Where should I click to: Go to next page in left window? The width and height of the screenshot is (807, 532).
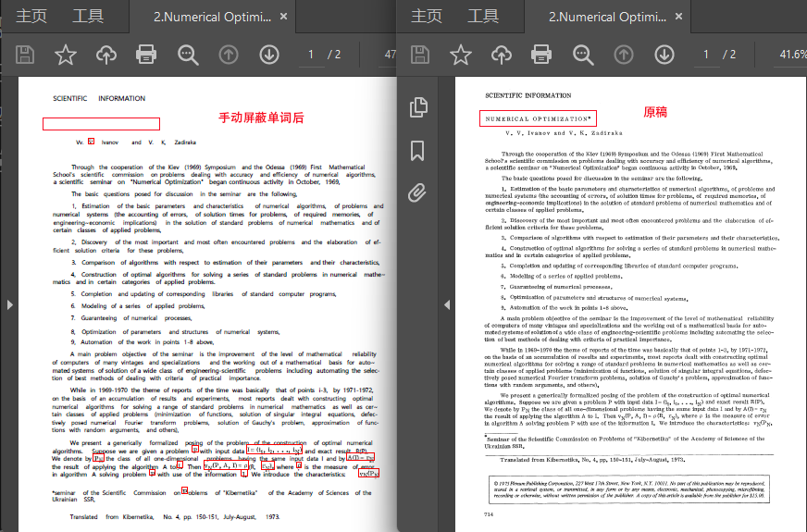(x=269, y=55)
